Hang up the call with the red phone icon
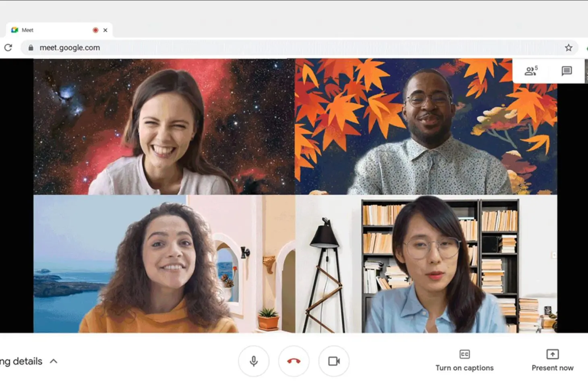The width and height of the screenshot is (588, 387). pos(294,361)
